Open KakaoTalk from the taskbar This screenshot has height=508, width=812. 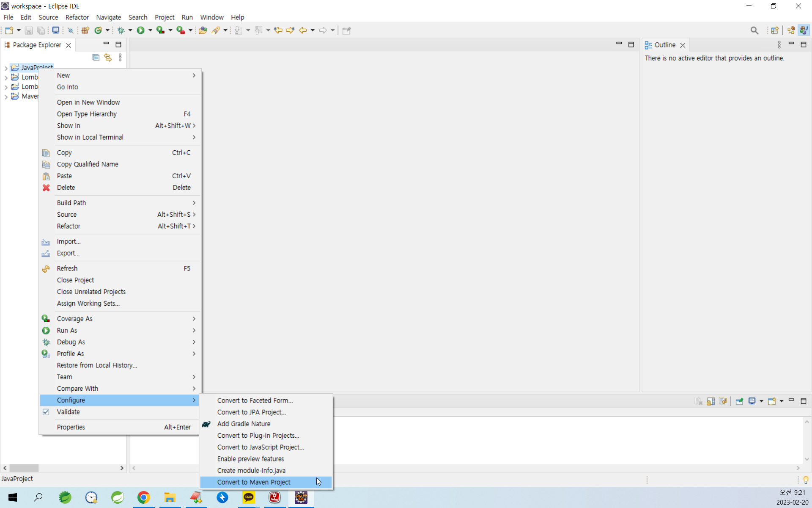click(x=249, y=497)
